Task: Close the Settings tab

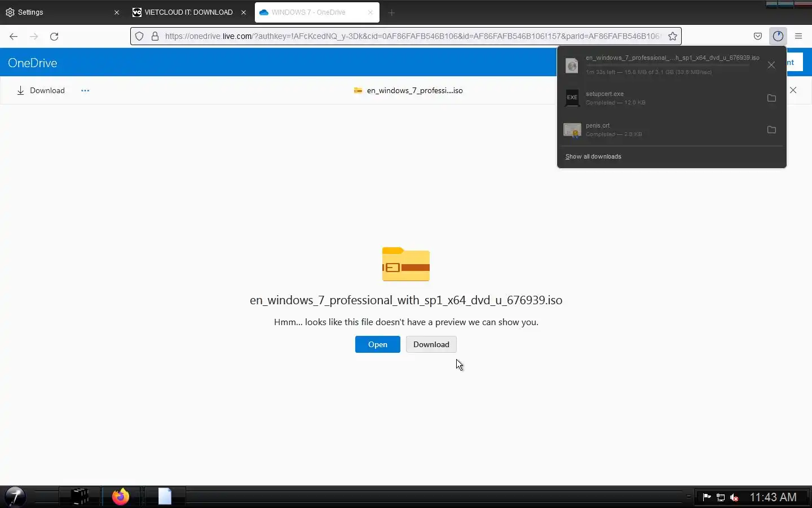Action: (117, 12)
